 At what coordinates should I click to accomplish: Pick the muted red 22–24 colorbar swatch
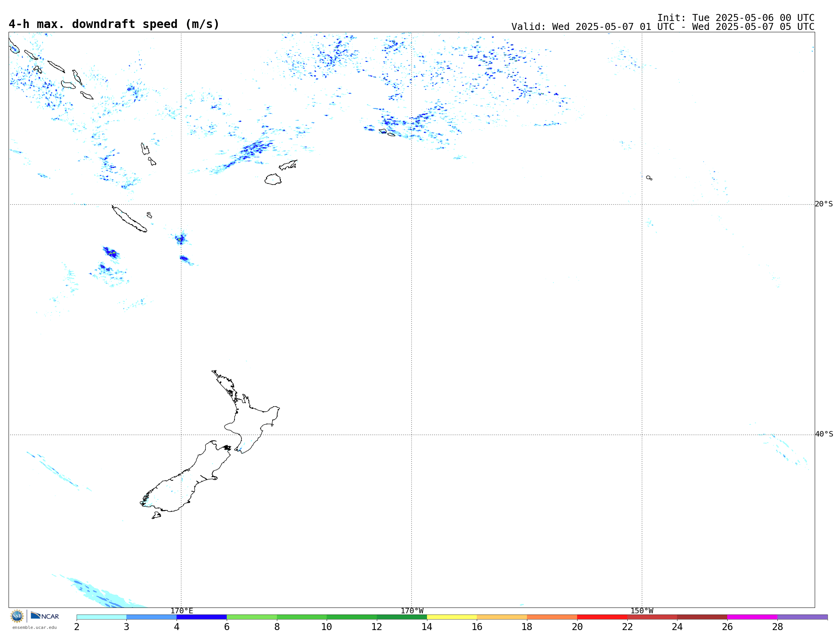(652, 617)
